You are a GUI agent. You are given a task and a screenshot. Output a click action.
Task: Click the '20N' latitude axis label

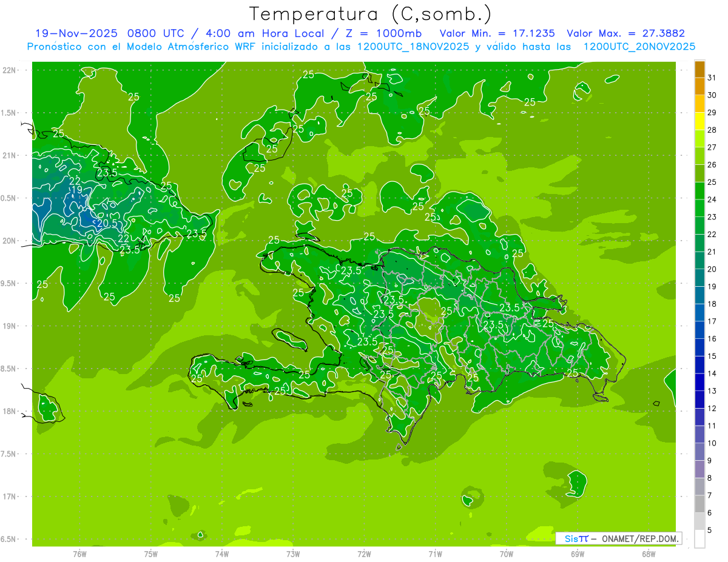click(10, 241)
